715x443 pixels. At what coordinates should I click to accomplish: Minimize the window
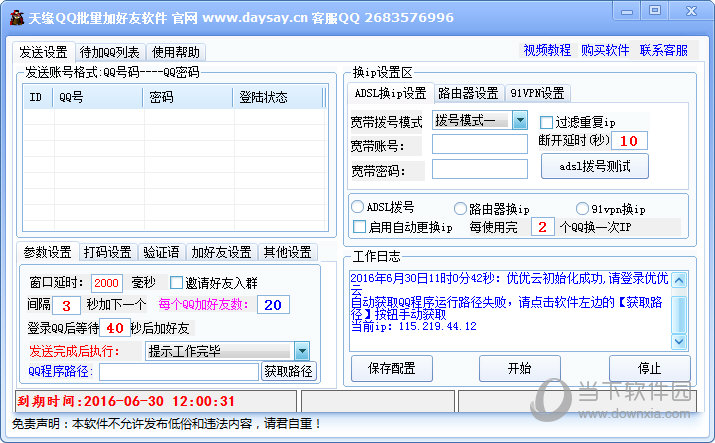point(627,11)
